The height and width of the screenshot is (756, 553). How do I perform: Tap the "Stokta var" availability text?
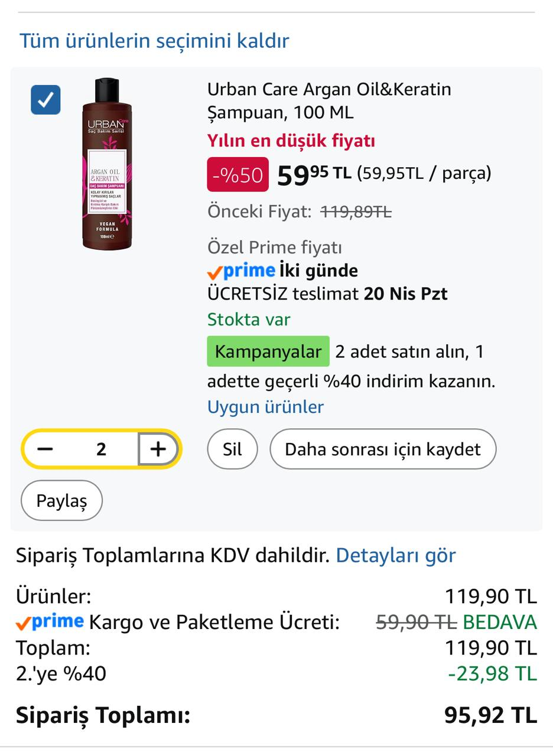click(248, 320)
